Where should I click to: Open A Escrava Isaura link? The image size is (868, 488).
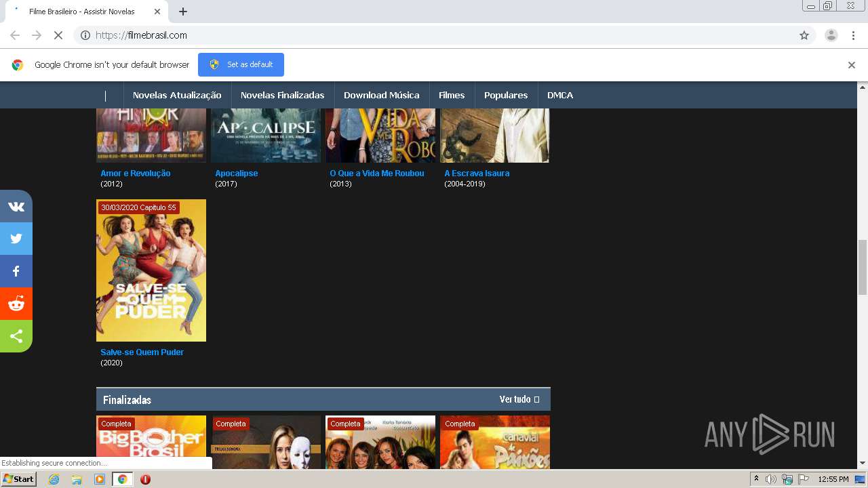[477, 174]
